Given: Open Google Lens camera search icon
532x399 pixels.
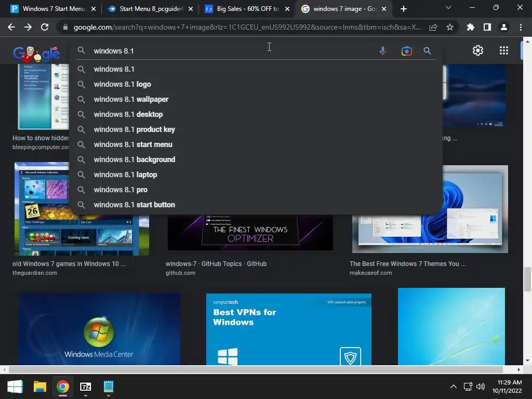Looking at the screenshot, I should (406, 51).
